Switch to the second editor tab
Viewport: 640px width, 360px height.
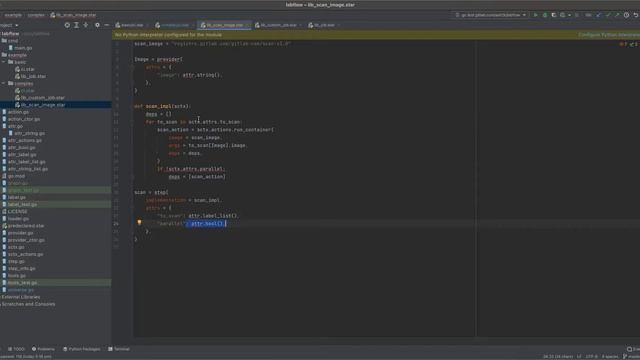pyautogui.click(x=175, y=25)
